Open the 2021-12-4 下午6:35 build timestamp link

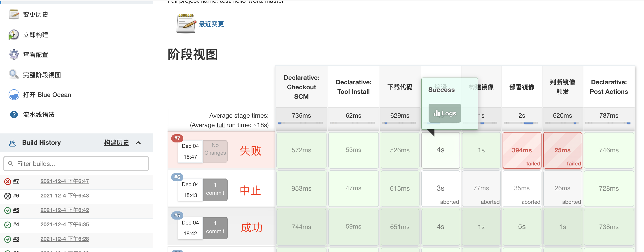click(65, 225)
